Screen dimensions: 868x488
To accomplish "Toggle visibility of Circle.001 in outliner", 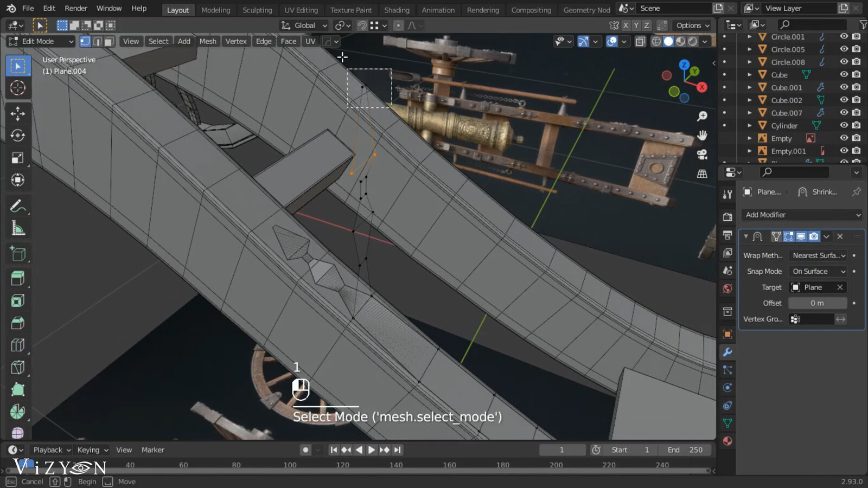I will 844,36.
